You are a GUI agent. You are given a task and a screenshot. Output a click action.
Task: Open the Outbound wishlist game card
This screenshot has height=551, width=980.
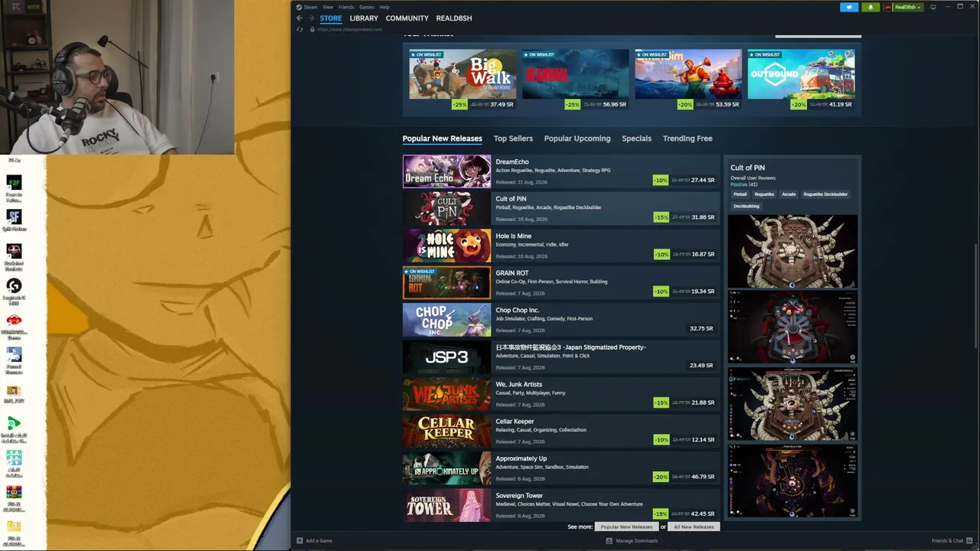(801, 80)
